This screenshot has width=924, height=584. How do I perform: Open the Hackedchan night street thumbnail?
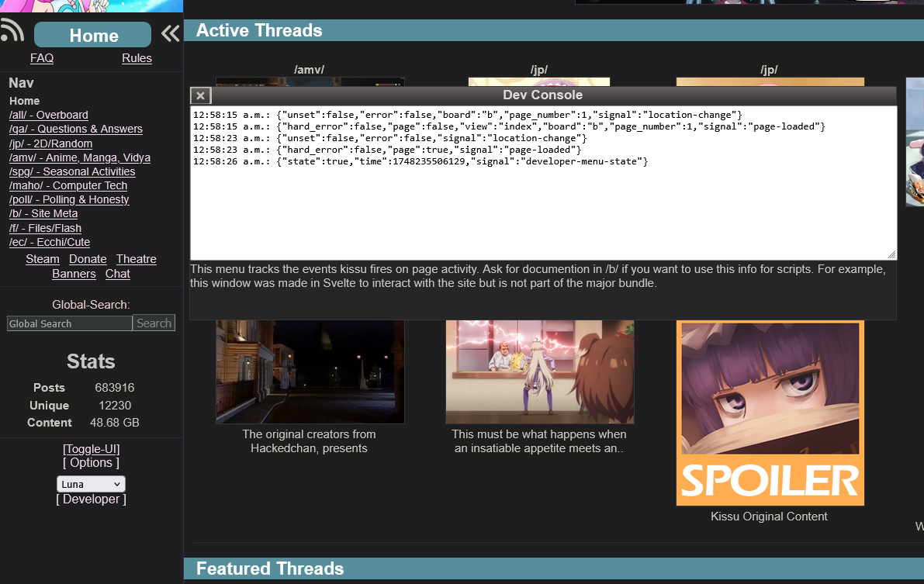point(310,371)
